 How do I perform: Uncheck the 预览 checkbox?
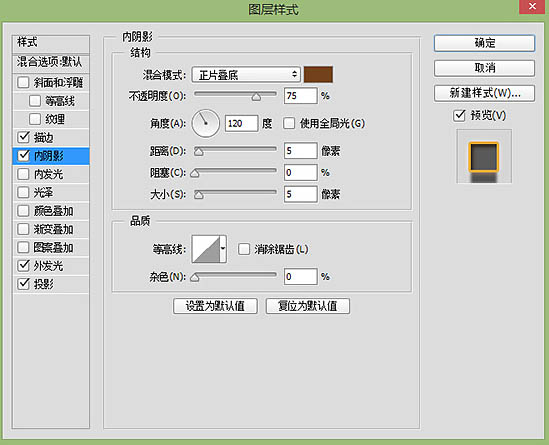click(459, 115)
